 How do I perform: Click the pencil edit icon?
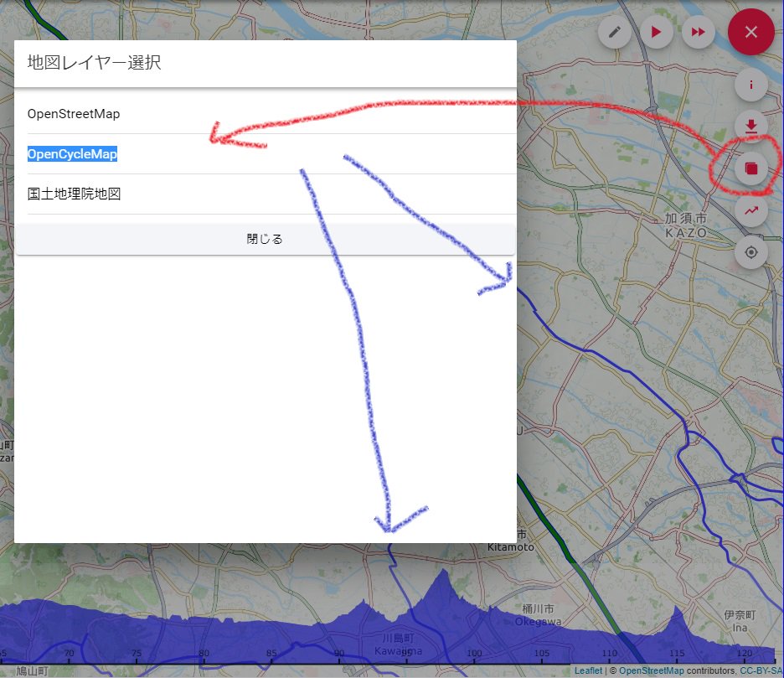[x=615, y=32]
